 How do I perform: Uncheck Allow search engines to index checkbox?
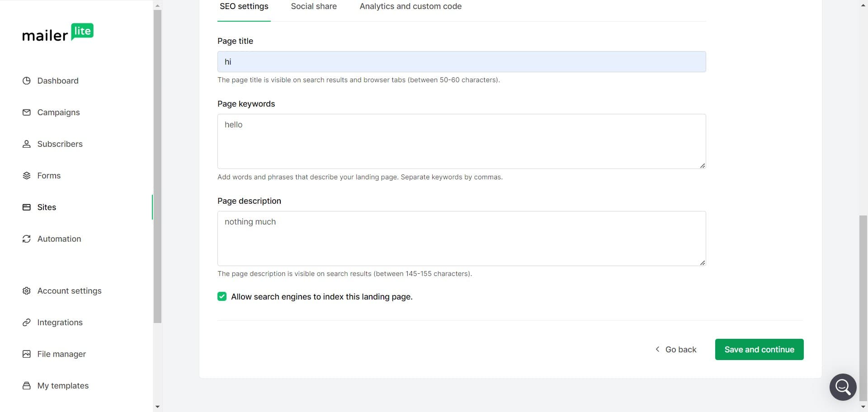coord(222,297)
